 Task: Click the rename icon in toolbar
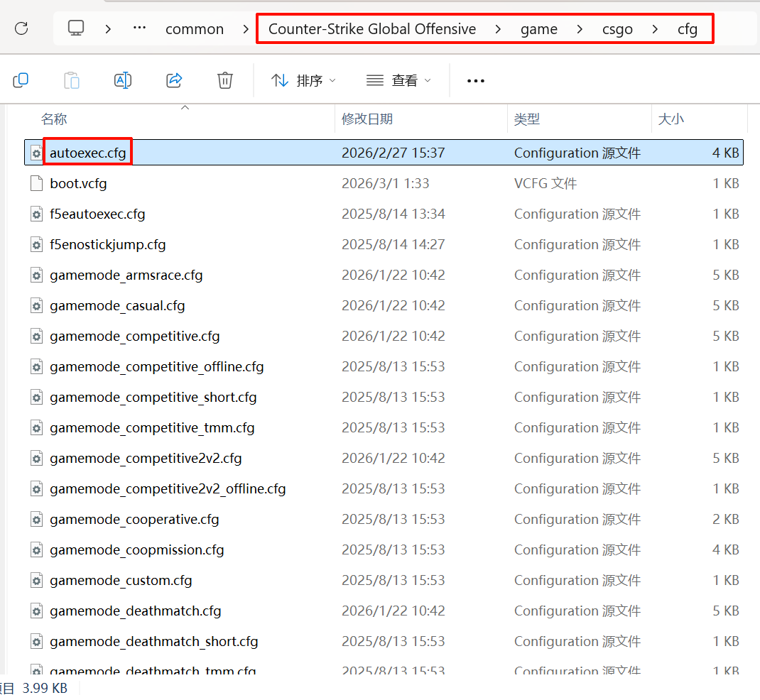(x=123, y=80)
